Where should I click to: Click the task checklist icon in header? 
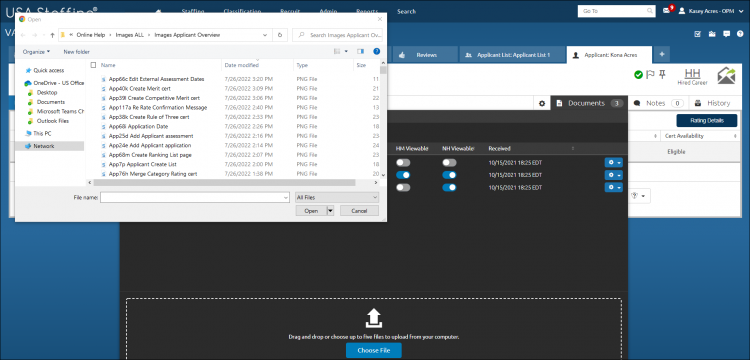pyautogui.click(x=697, y=34)
